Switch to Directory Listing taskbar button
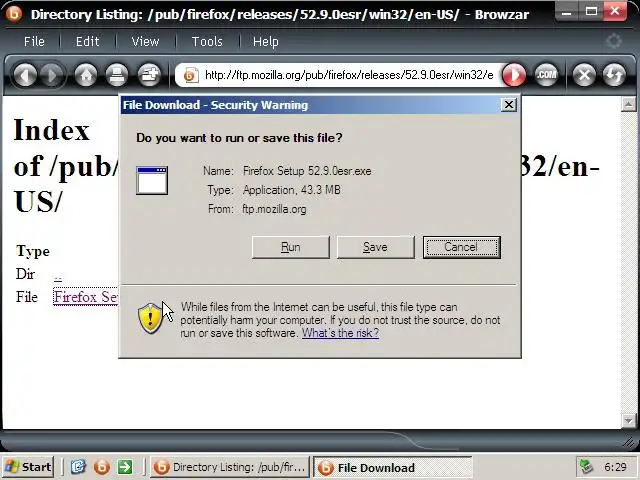640x480 pixels. tap(230, 467)
